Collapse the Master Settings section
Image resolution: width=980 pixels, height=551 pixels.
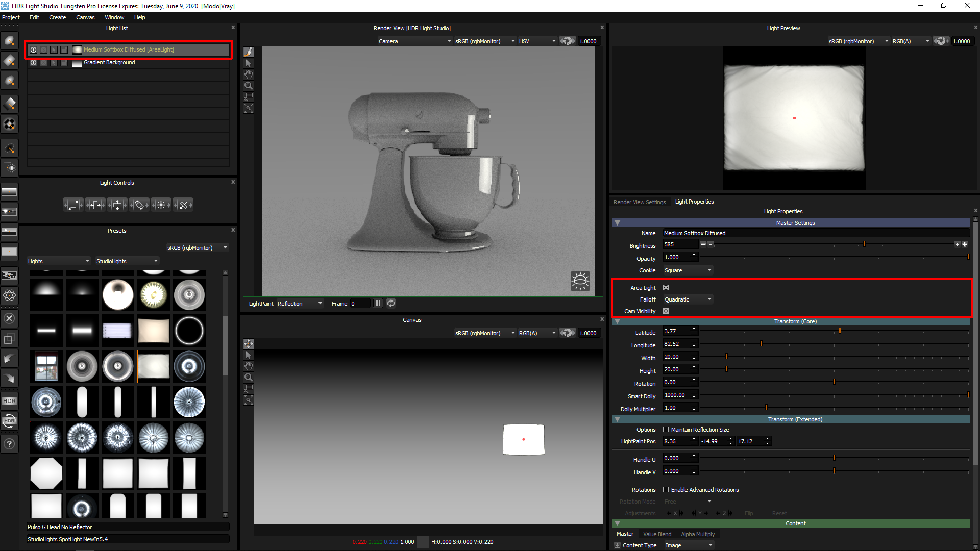[x=617, y=223]
